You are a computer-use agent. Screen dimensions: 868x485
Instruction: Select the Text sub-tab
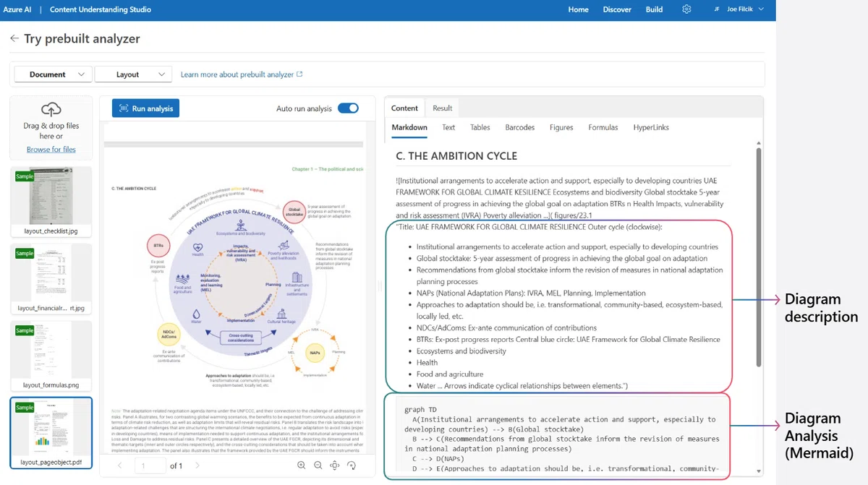click(x=448, y=127)
